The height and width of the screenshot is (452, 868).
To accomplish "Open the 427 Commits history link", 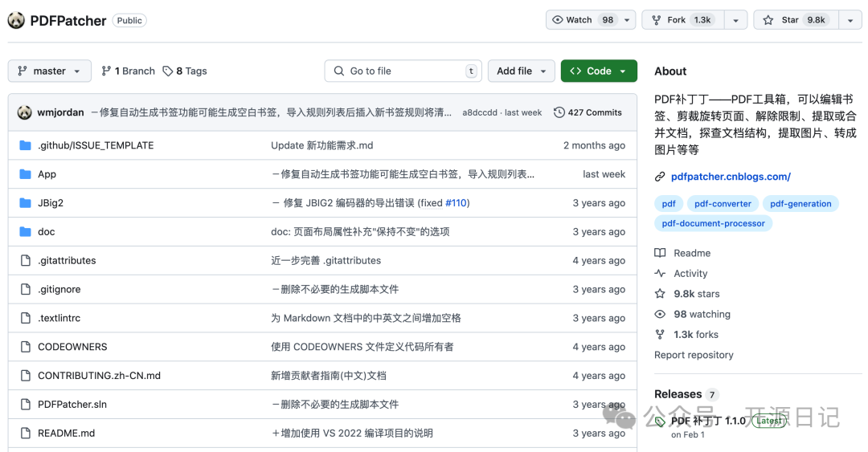I will 588,112.
